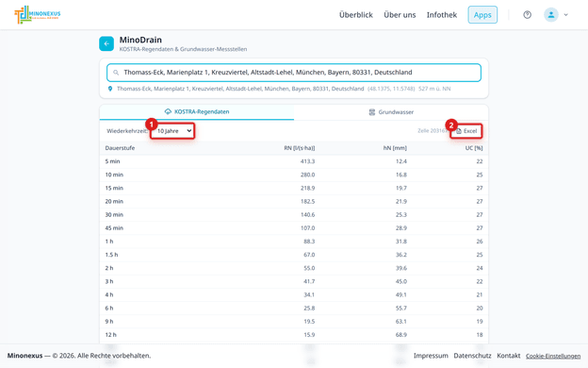Select the 2 h row label
The height and width of the screenshot is (368, 588).
pos(109,268)
